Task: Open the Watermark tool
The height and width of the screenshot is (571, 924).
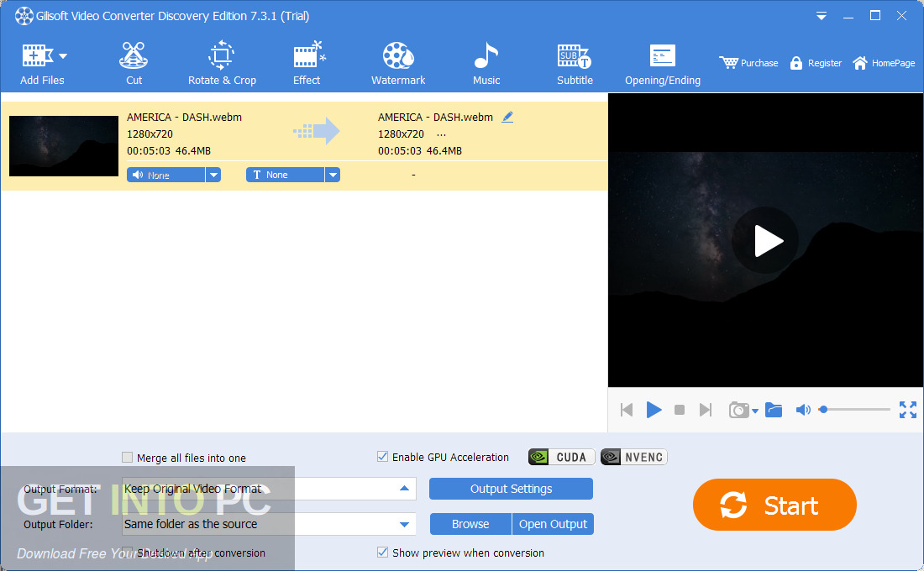Action: [x=398, y=64]
